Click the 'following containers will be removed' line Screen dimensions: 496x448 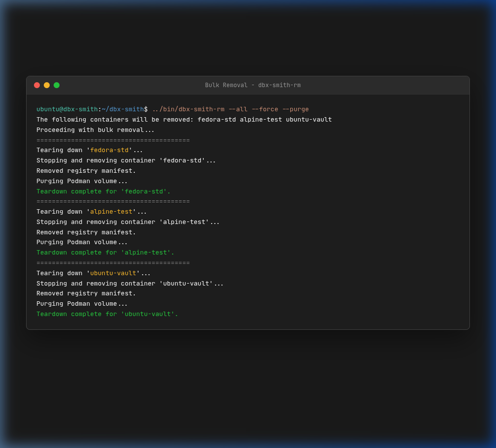pyautogui.click(x=184, y=120)
